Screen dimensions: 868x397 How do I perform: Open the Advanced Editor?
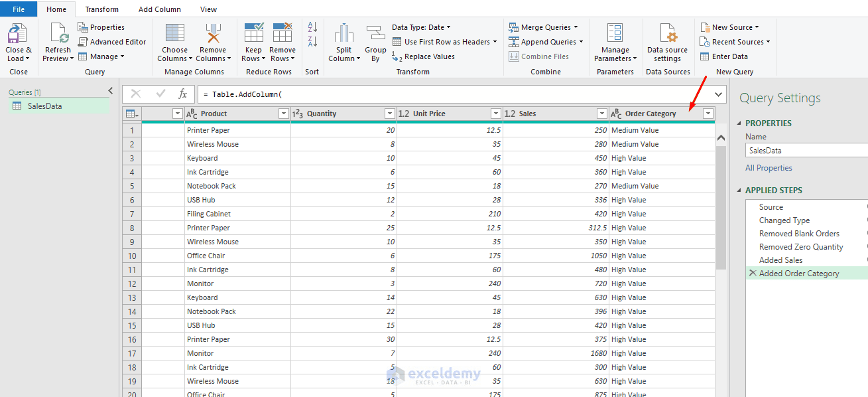click(x=111, y=42)
